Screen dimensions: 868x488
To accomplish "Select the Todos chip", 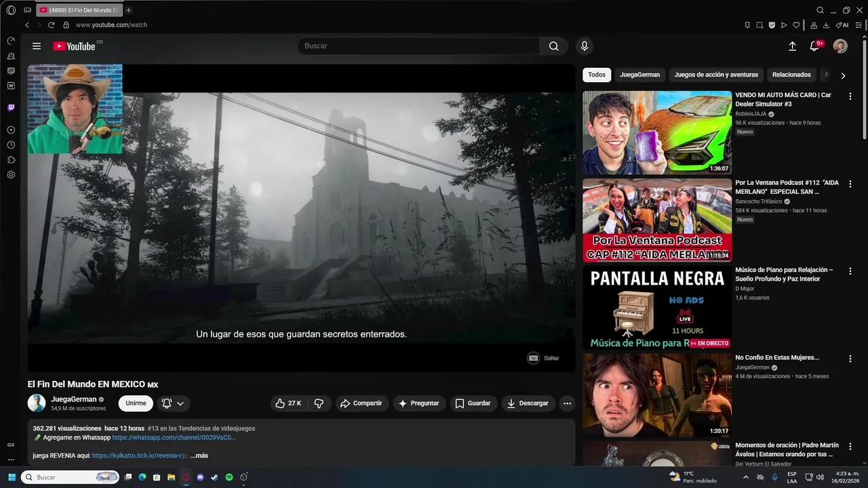I will pos(597,75).
